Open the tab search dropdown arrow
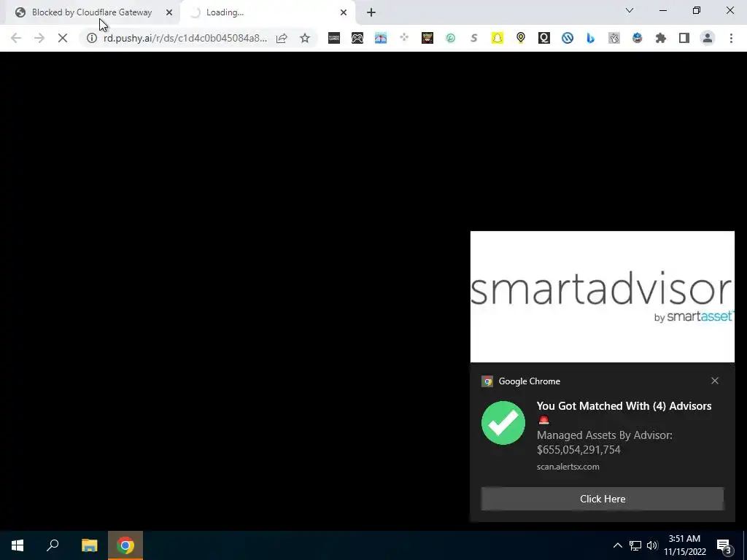Viewport: 747px width, 560px height. click(x=630, y=10)
